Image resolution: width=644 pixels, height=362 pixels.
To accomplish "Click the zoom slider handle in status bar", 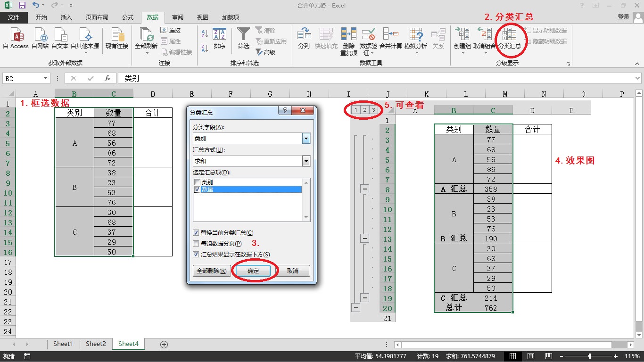I will pos(589,356).
